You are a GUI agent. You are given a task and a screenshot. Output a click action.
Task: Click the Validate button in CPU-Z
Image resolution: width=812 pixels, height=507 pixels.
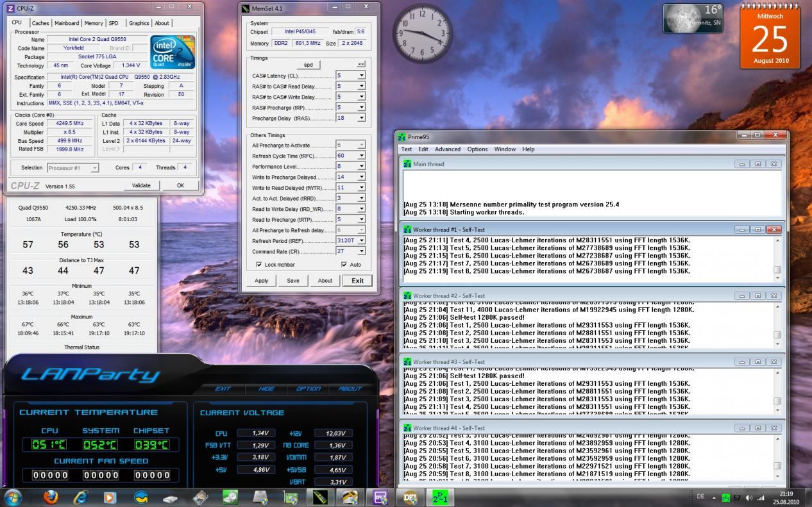[x=141, y=185]
